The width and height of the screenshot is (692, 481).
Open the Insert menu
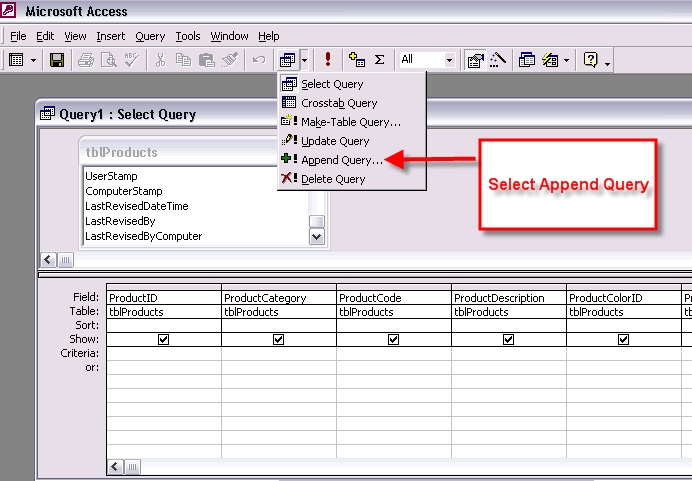point(111,36)
